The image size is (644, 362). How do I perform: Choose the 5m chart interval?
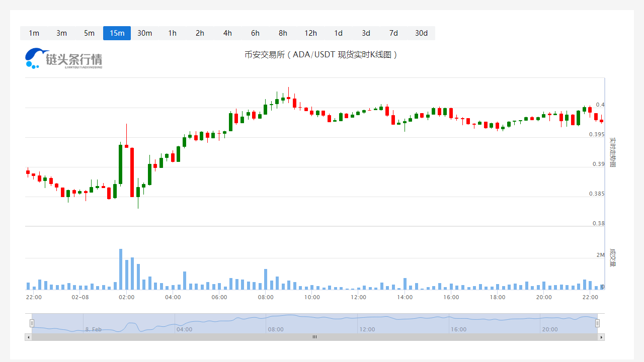click(89, 33)
